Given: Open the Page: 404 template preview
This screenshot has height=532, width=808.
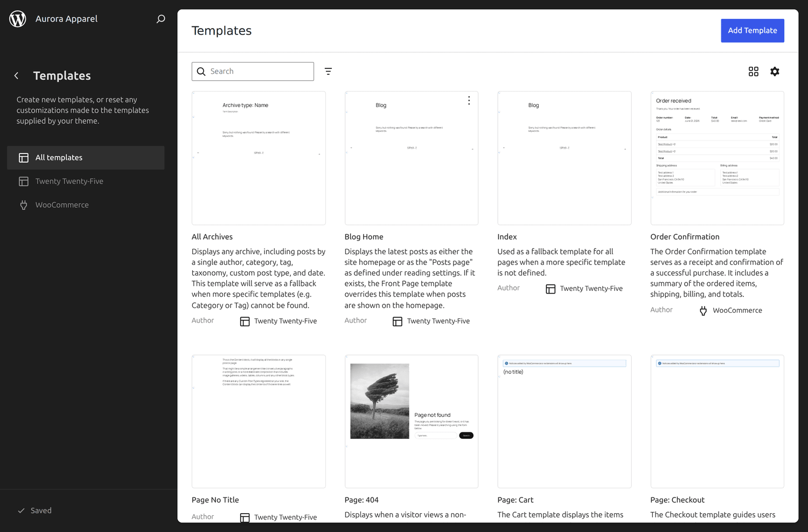Looking at the screenshot, I should [412, 422].
